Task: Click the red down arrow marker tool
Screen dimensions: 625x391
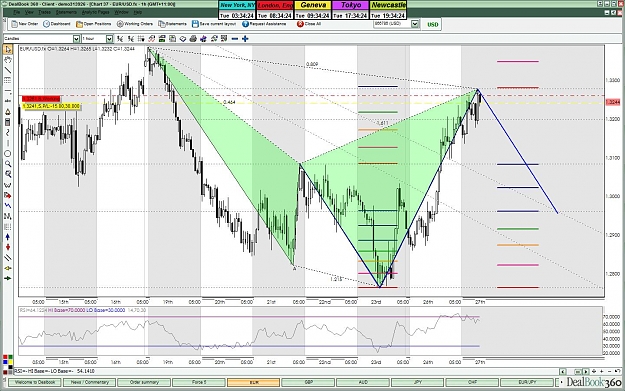Action: pyautogui.click(x=8, y=247)
